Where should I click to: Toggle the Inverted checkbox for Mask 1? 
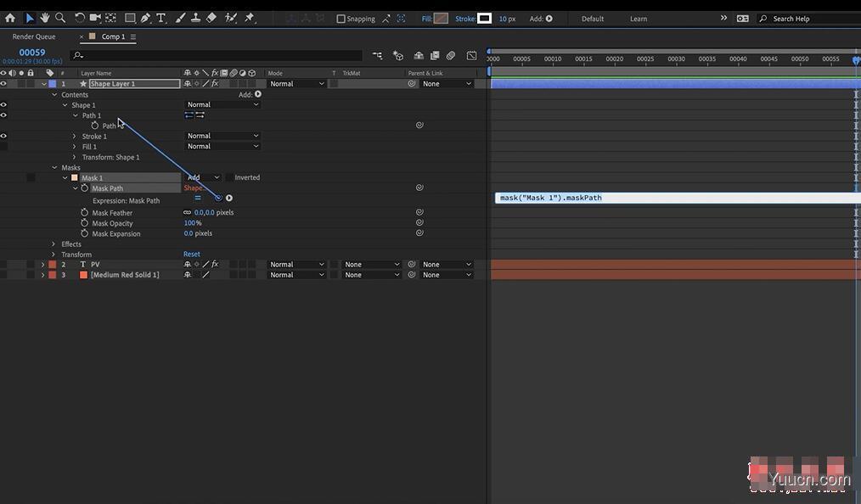coord(229,177)
